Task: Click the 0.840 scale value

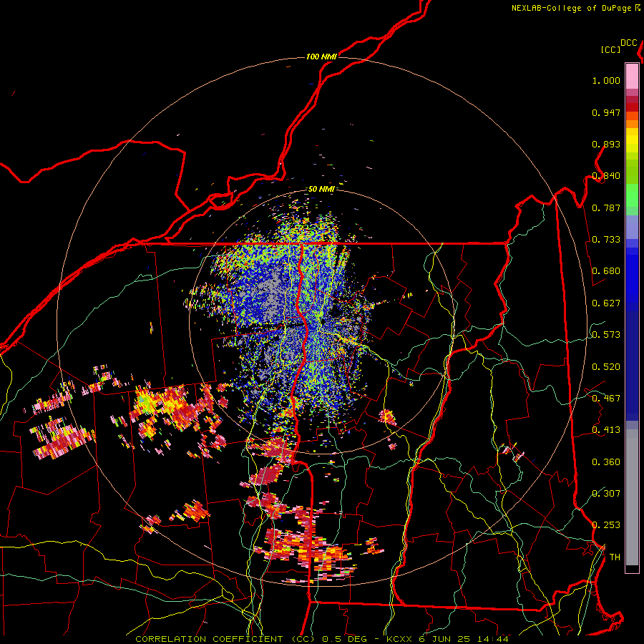Action: coord(606,176)
